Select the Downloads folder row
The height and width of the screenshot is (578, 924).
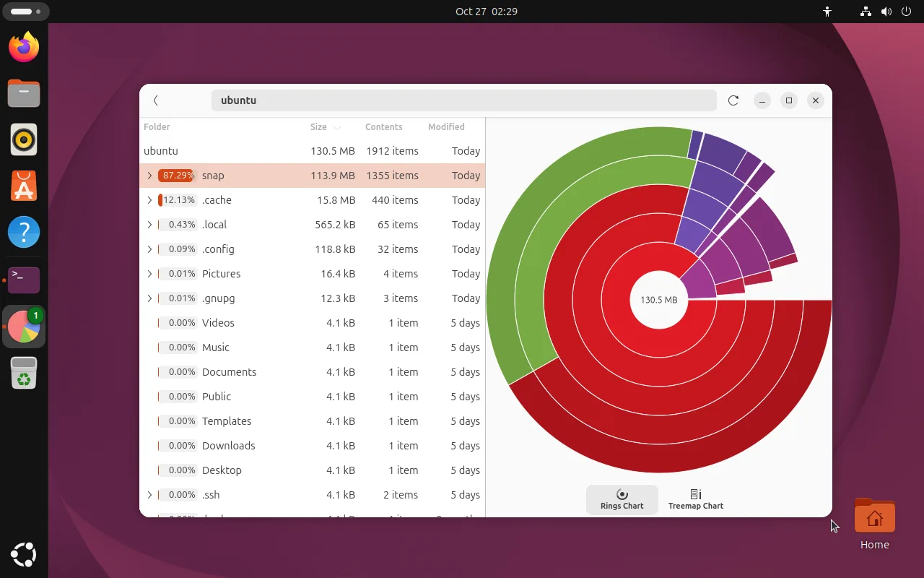pyautogui.click(x=312, y=446)
